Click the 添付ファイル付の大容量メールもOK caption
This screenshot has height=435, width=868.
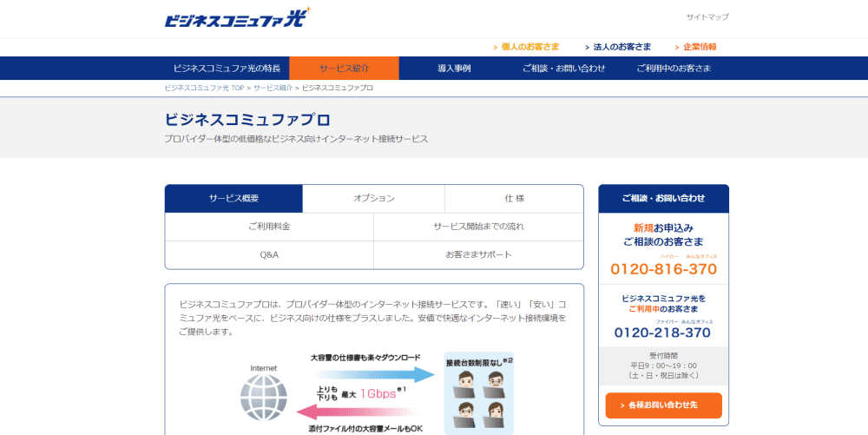(365, 429)
